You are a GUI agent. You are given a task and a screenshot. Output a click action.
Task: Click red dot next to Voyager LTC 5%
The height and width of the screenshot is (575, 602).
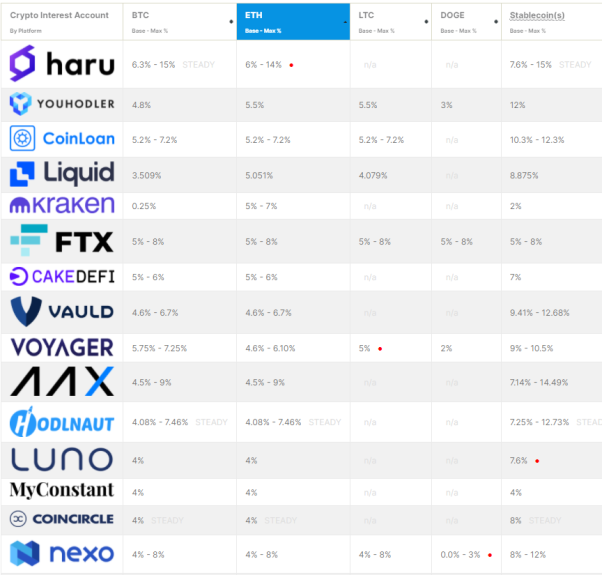[380, 349]
